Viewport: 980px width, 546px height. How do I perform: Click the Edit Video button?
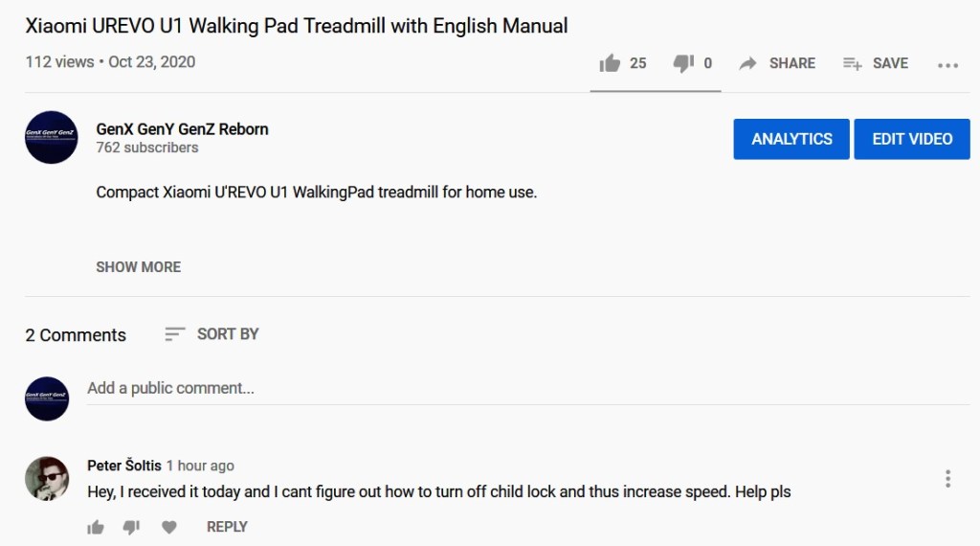pos(912,139)
